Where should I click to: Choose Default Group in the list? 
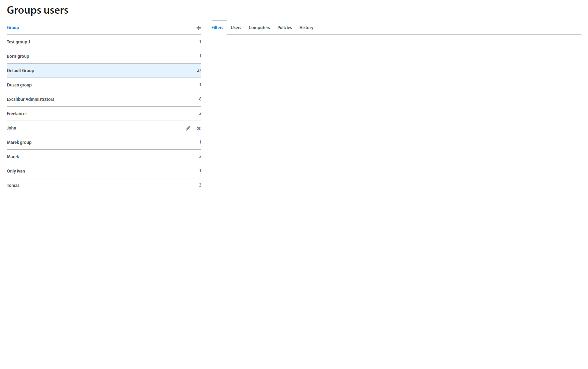21,71
